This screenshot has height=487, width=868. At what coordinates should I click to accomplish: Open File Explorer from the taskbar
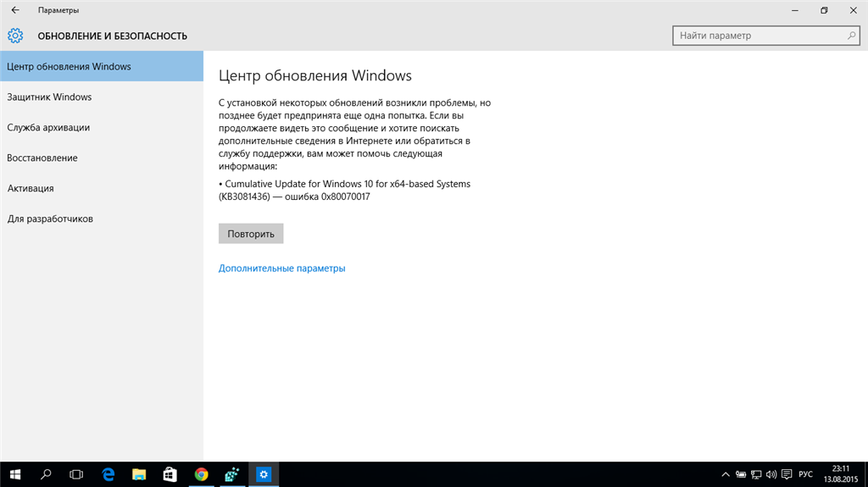(x=139, y=474)
